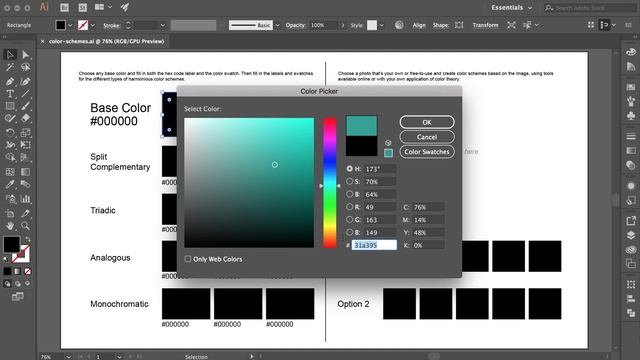The height and width of the screenshot is (360, 640).
Task: Select the G green radio button
Action: pos(349,220)
